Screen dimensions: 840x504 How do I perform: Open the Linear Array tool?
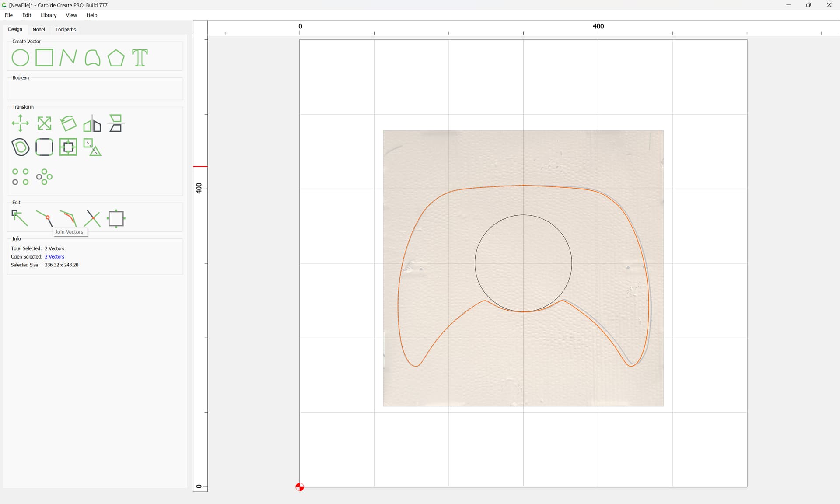(x=20, y=177)
